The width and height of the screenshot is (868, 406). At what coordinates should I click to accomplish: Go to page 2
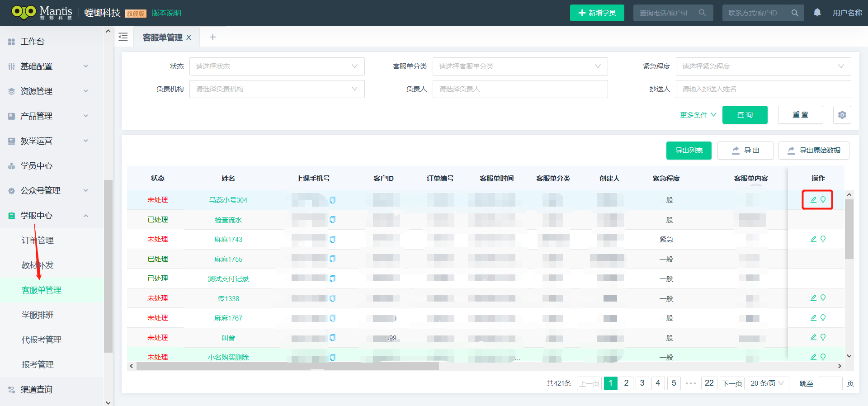point(626,383)
